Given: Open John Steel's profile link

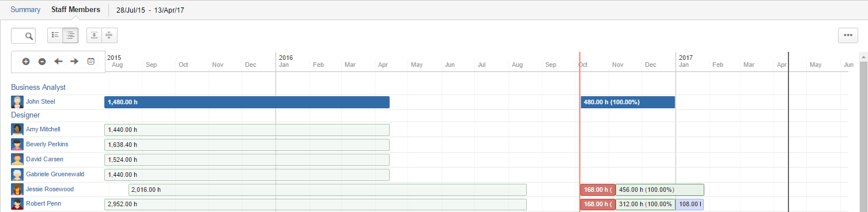Looking at the screenshot, I should (40, 101).
